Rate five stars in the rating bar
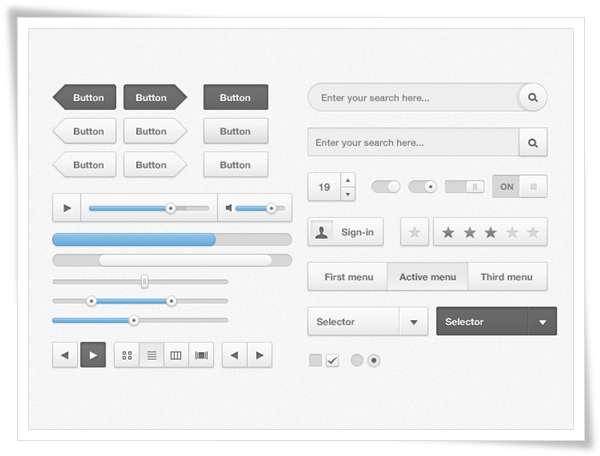 coord(533,232)
